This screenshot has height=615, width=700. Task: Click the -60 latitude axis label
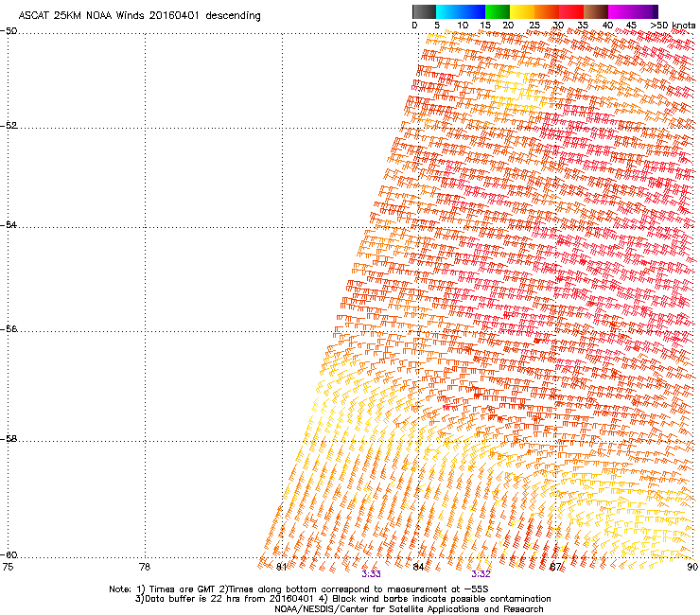[9, 554]
